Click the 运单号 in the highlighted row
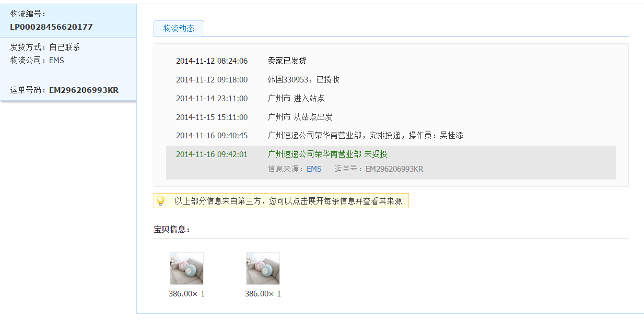644x322 pixels. pyautogui.click(x=394, y=169)
